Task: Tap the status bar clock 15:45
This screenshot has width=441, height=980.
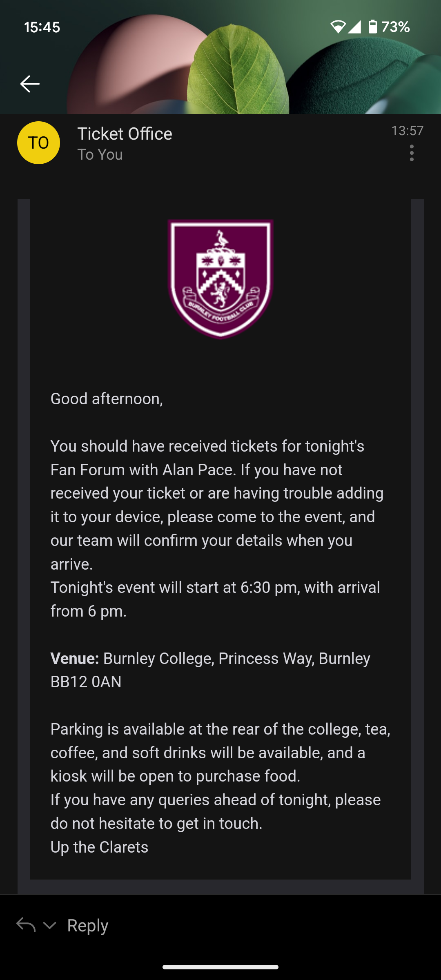Action: [42, 27]
